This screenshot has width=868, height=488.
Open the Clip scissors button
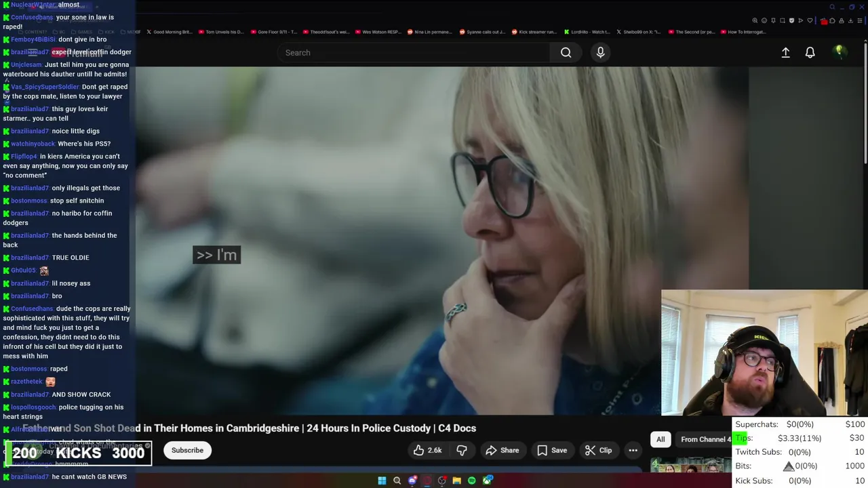[x=598, y=450]
